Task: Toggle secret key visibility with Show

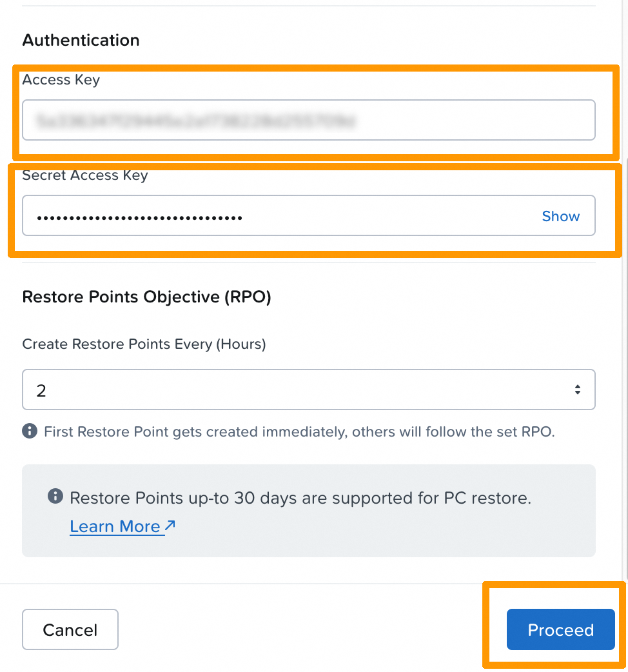Action: 560,216
